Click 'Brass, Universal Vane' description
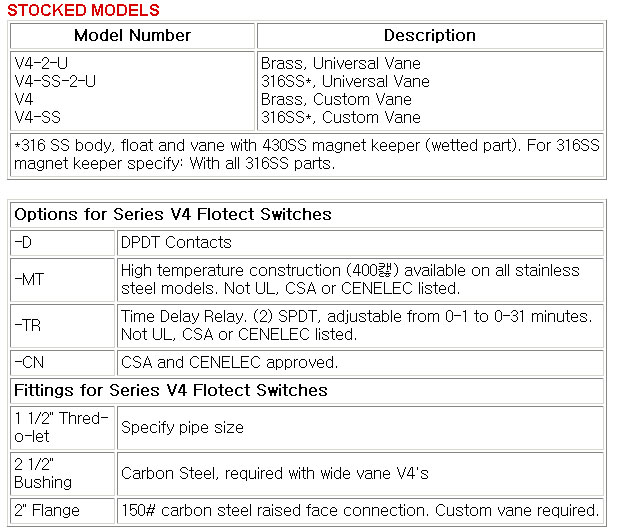Screen dimensions: 621x531 (x=341, y=63)
